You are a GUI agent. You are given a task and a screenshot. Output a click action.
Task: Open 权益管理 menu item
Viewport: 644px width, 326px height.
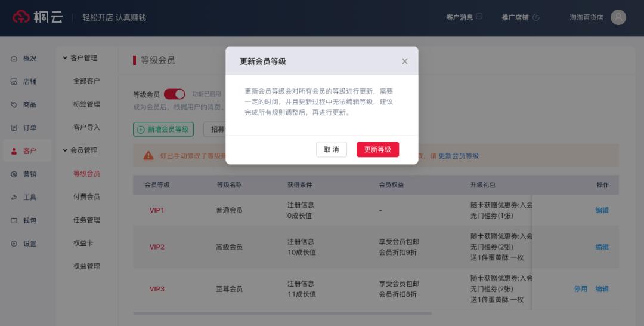tap(86, 266)
